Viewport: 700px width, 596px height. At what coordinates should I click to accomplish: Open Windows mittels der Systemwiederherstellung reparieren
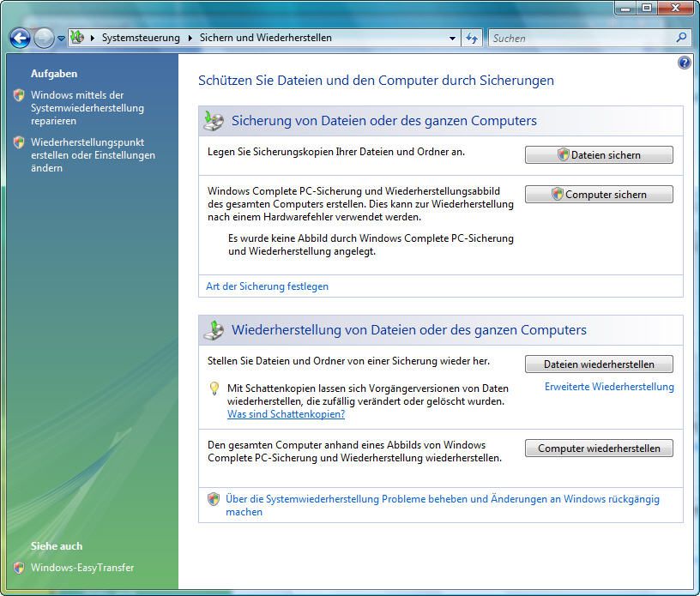click(x=87, y=108)
